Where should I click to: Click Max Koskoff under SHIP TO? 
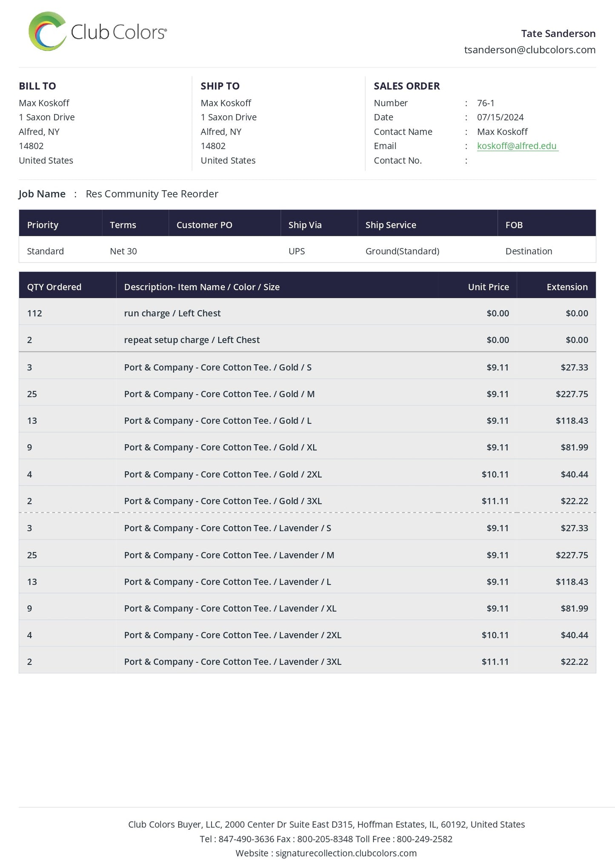(x=226, y=103)
